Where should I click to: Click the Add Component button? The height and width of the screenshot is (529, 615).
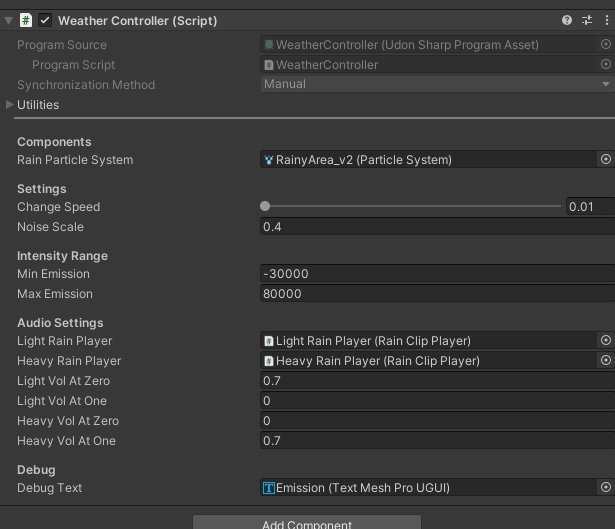point(306,523)
